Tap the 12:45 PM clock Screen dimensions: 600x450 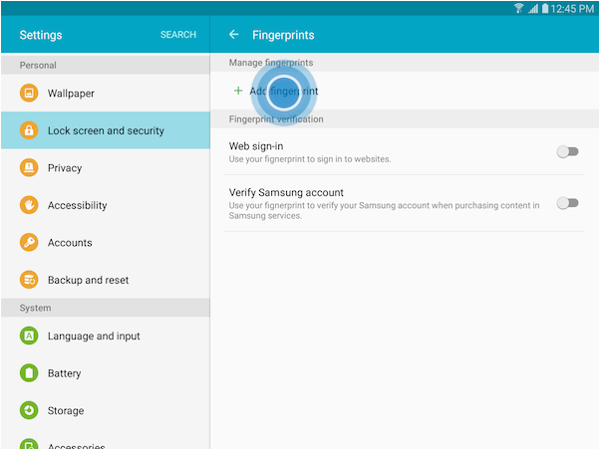tap(572, 8)
